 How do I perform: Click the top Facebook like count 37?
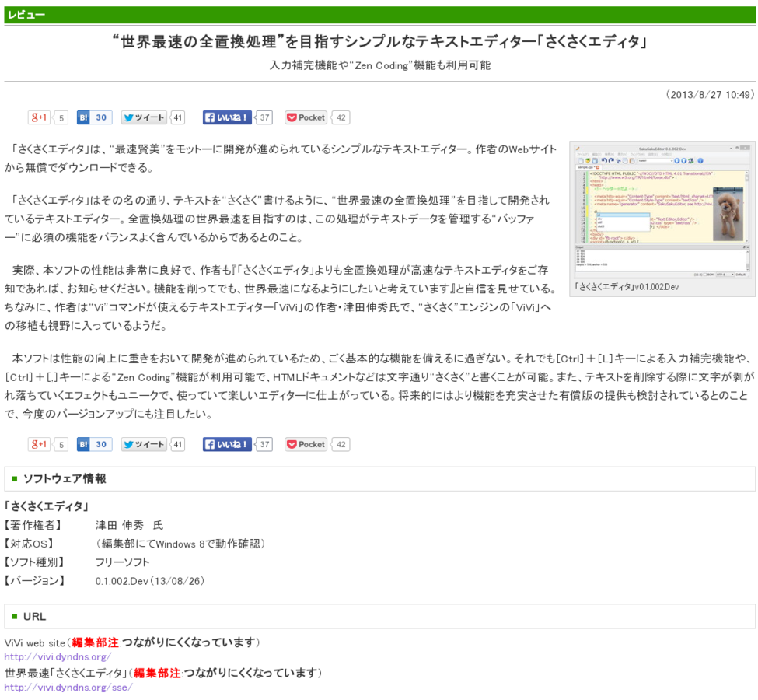tap(264, 117)
